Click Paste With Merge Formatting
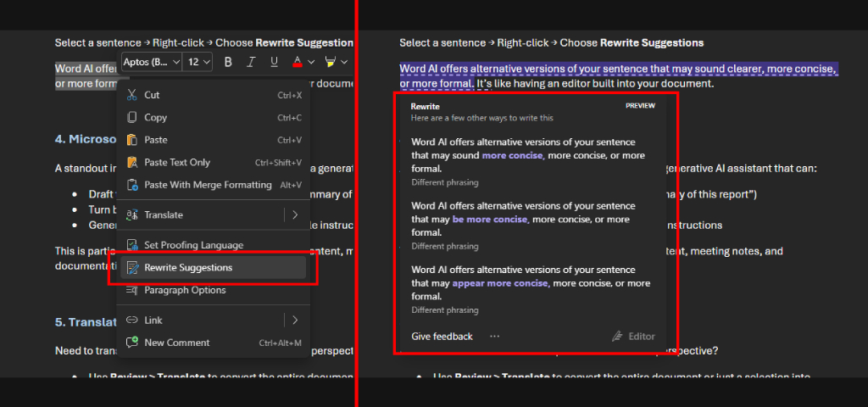 tap(214, 185)
